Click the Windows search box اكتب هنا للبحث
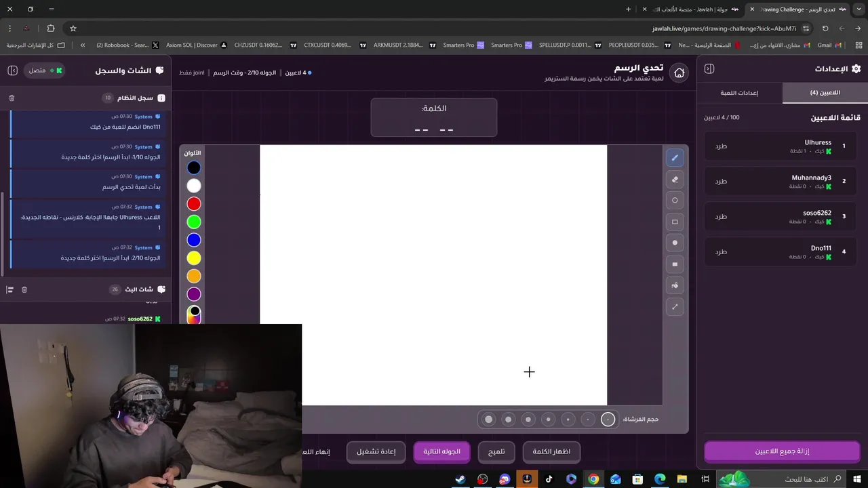The width and height of the screenshot is (868, 488). [x=780, y=479]
